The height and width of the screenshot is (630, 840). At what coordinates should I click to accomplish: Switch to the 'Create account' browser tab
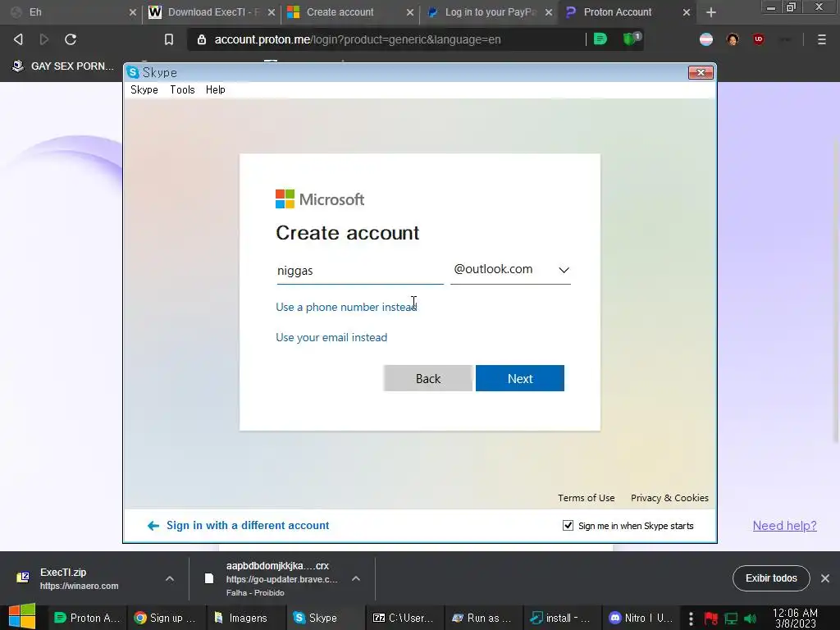point(349,12)
